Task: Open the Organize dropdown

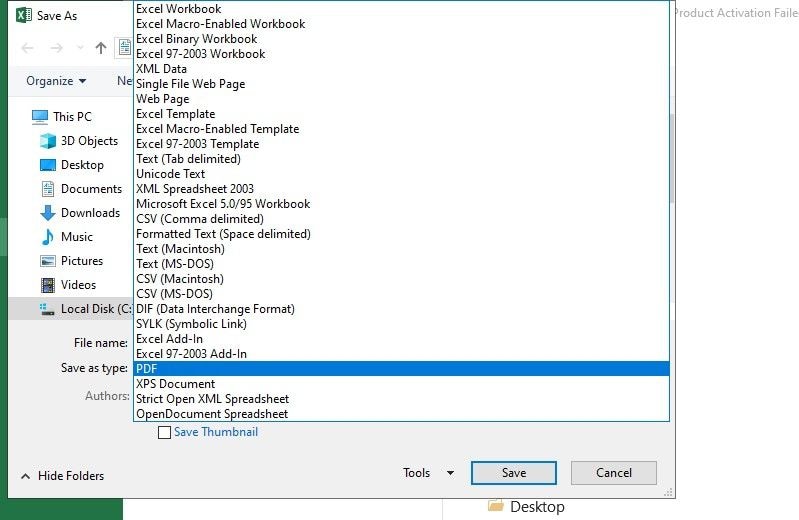Action: tap(56, 81)
